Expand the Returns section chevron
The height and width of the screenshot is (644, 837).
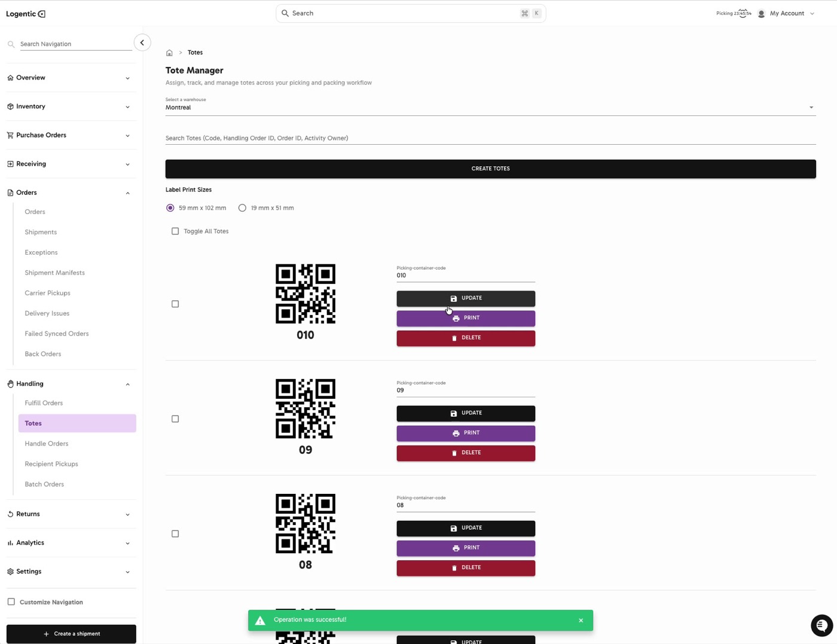[x=127, y=515]
